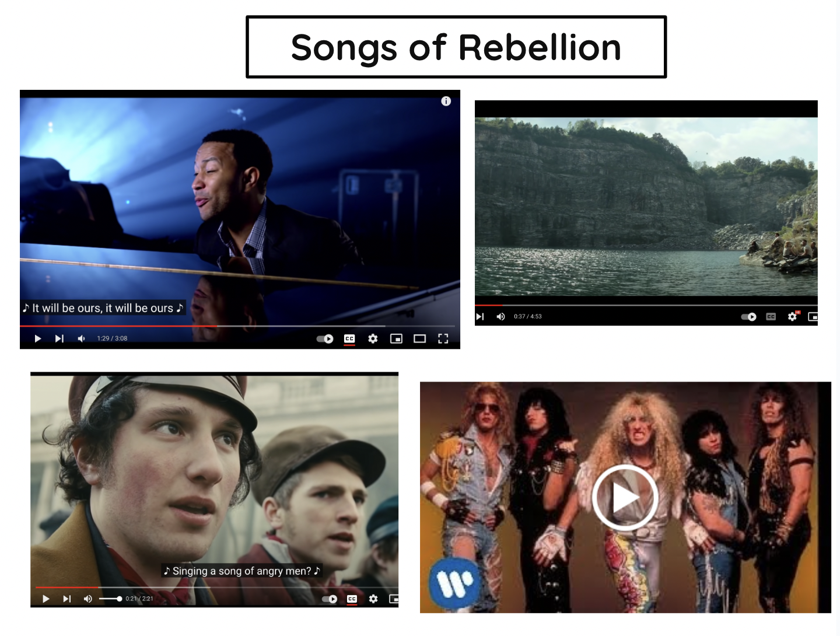This screenshot has height=636, width=840.
Task: Toggle autoplay on the lake quarry video
Action: coord(749,316)
